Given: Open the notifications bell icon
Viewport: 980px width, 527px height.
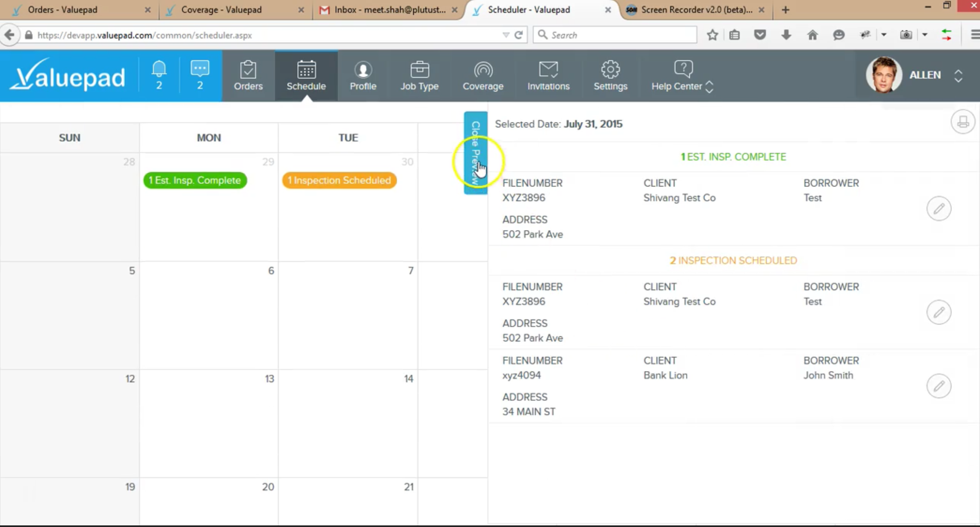Looking at the screenshot, I should click(159, 75).
